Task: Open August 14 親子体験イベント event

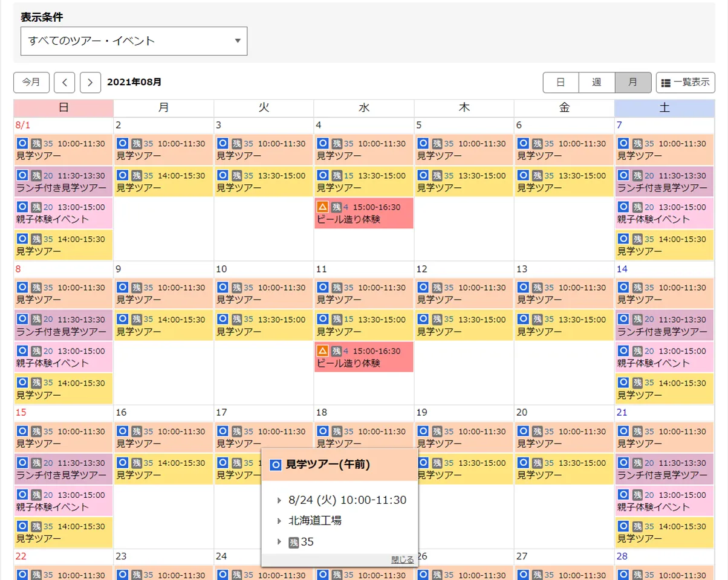Action: pyautogui.click(x=664, y=357)
